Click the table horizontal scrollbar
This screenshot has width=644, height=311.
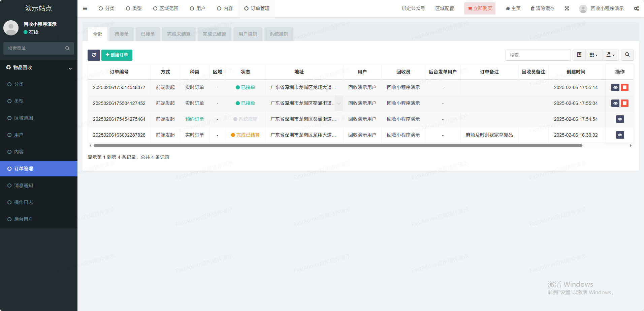[x=337, y=146]
